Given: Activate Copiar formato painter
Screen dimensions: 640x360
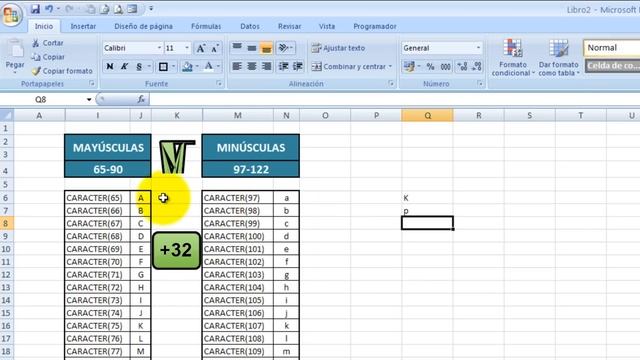Looking at the screenshot, I should (62, 71).
